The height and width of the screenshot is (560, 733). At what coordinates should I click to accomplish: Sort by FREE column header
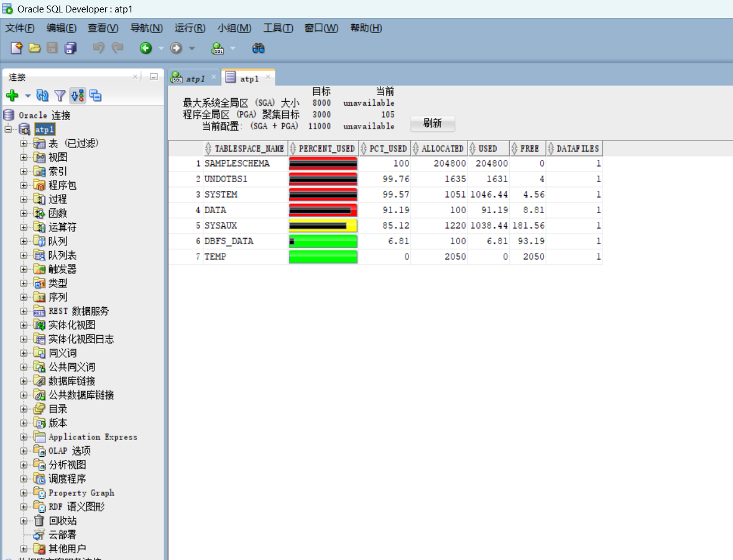click(528, 149)
